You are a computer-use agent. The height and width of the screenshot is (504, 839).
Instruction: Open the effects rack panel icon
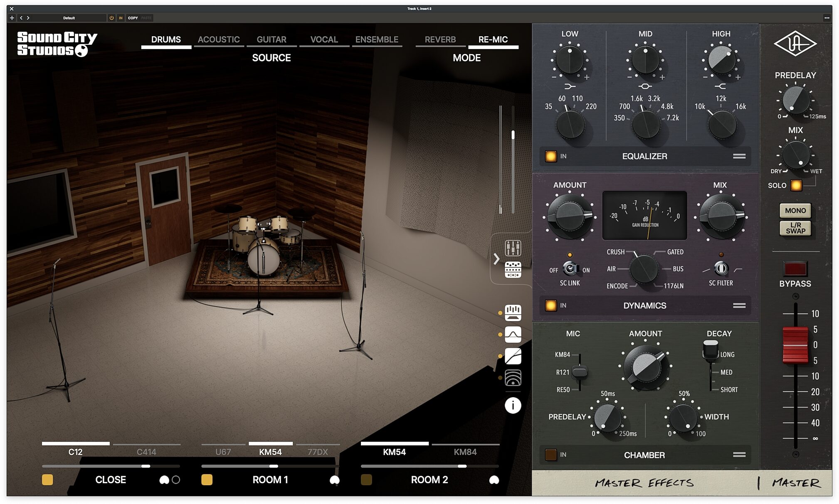click(x=513, y=270)
